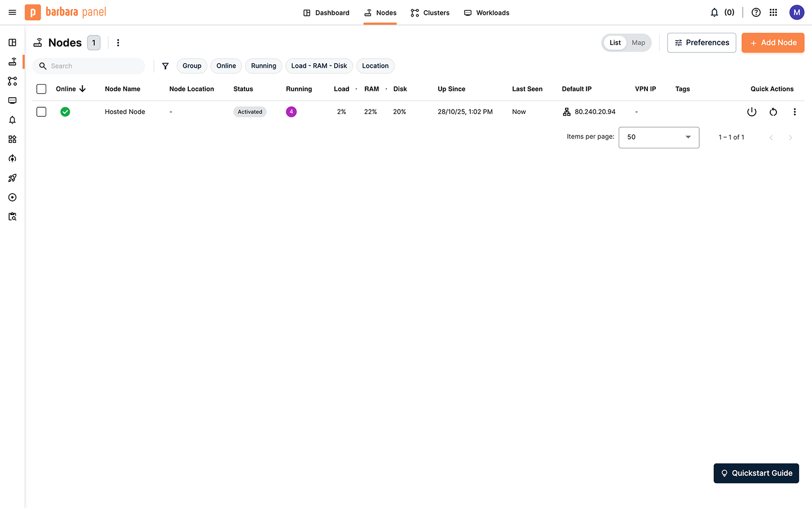Viewport: 812px width, 508px height.
Task: Select the Hosted Node row checkbox
Action: click(41, 112)
